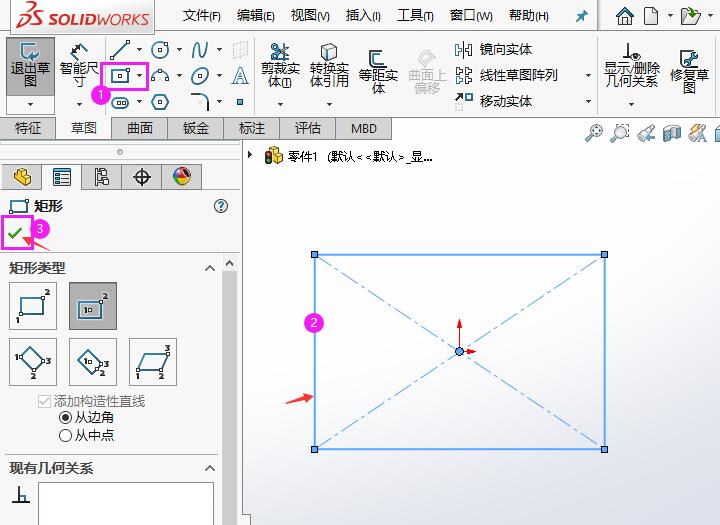Viewport: 720px width, 525px height.
Task: Select the Circle sketch tool
Action: 160,50
